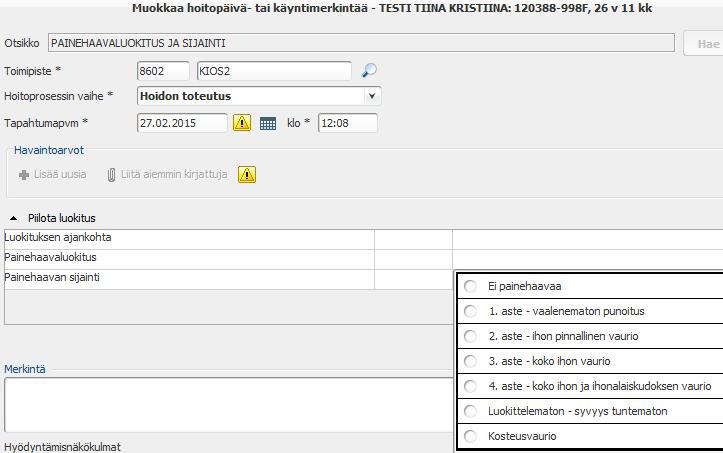This screenshot has width=723, height=453.
Task: Select 1. aste - vaalenematon punoitus
Action: pyautogui.click(x=470, y=311)
